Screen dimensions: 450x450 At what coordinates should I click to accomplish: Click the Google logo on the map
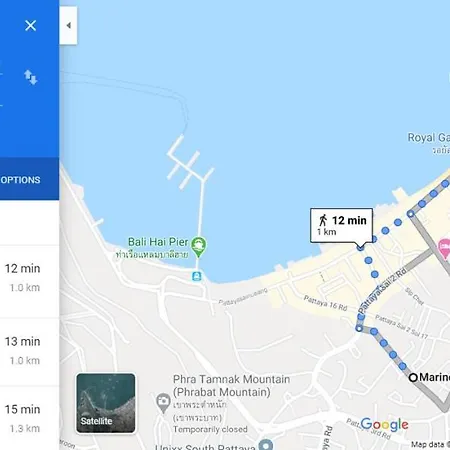[x=384, y=425]
